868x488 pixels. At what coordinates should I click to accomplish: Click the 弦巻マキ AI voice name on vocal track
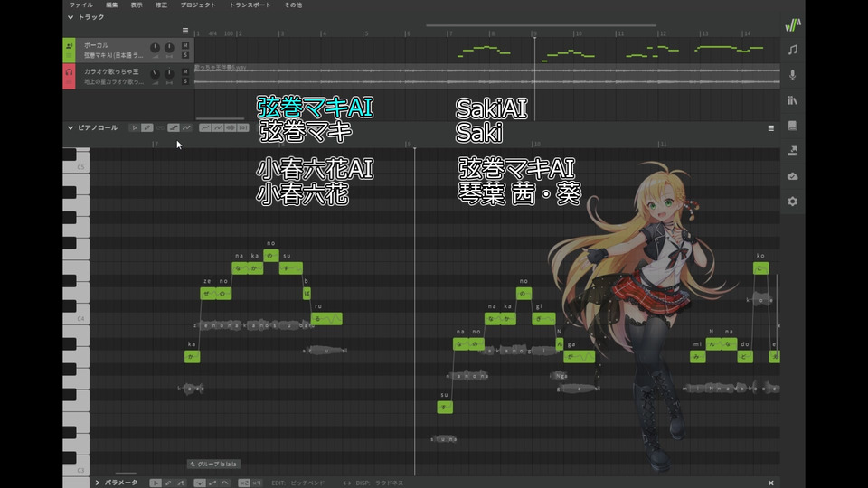pyautogui.click(x=114, y=55)
